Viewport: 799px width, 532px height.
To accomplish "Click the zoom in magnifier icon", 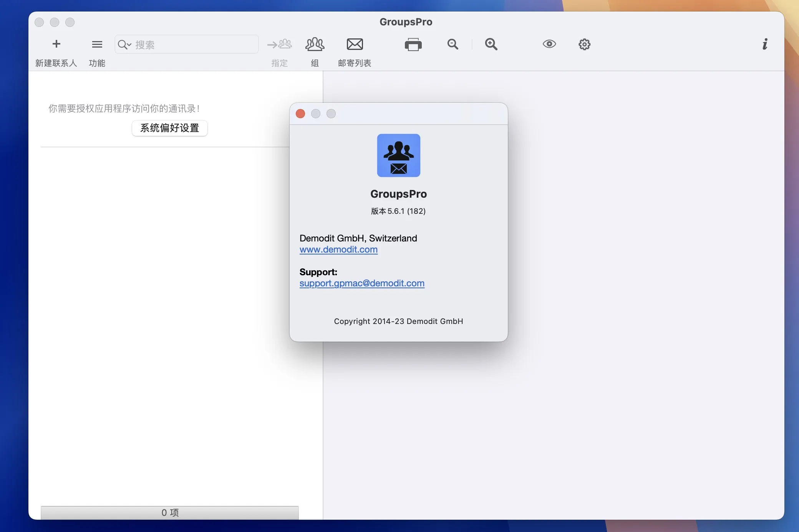I will 491,45.
